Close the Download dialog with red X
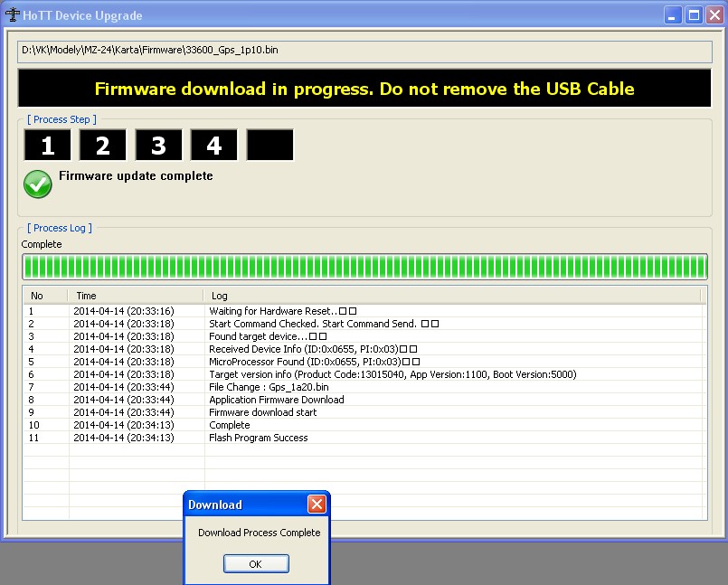 [316, 505]
